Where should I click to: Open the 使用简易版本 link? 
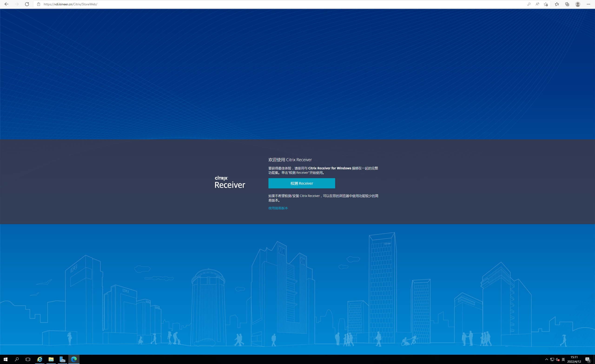278,208
